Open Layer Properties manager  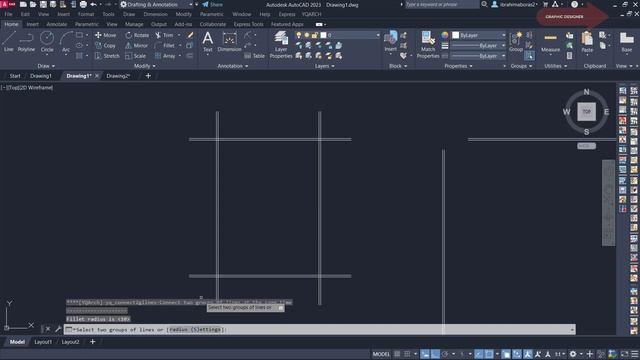[x=281, y=45]
